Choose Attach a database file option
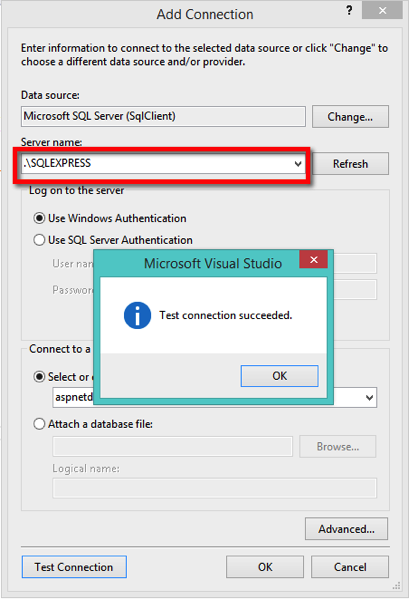The image size is (409, 600). pos(39,424)
